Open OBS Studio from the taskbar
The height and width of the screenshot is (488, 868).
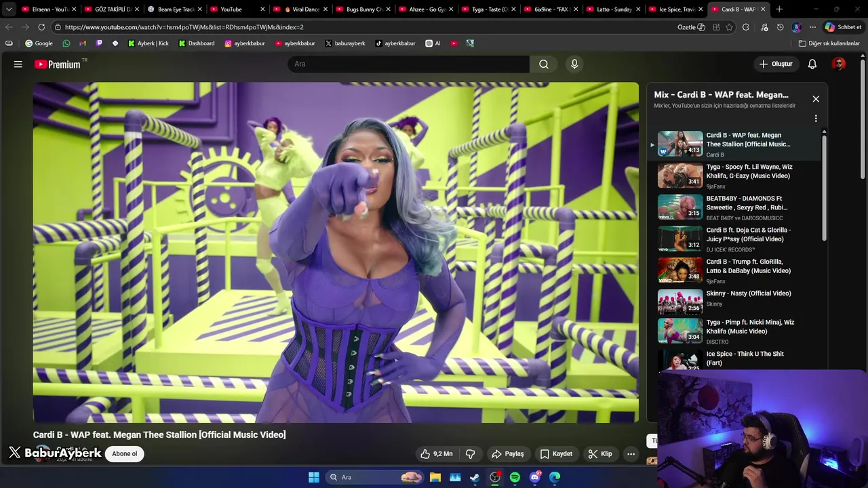point(495,477)
